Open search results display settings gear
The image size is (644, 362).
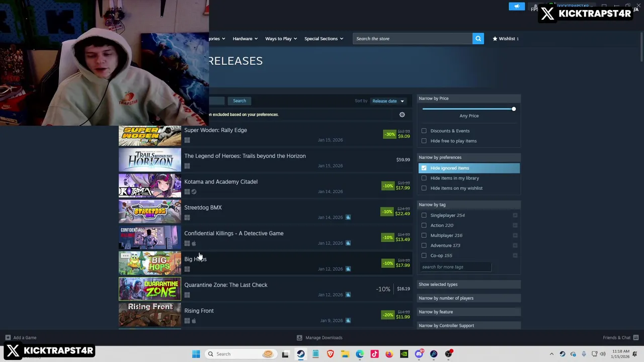coord(402,115)
